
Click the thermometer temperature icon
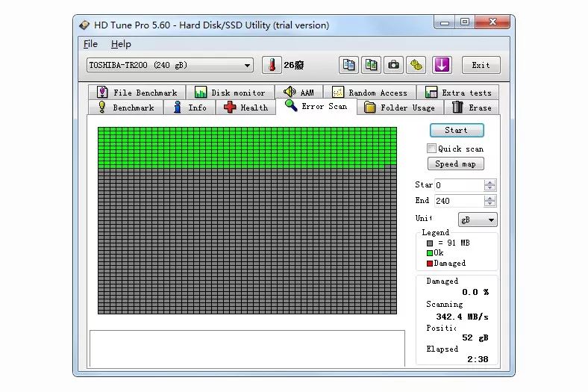point(271,65)
